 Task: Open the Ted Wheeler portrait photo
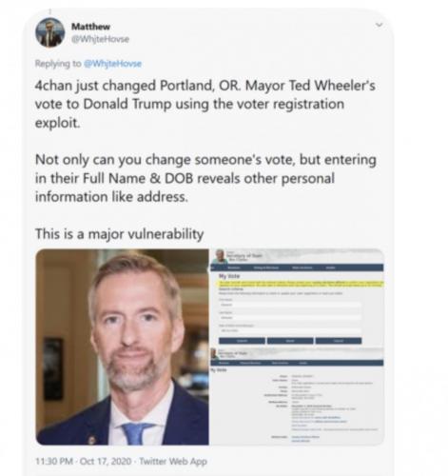tap(122, 347)
